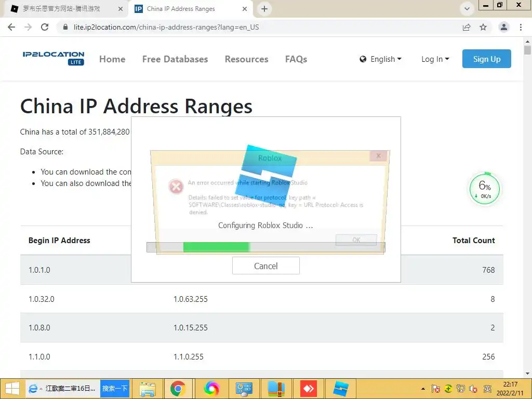
Task: Open the Home nav item
Action: tap(112, 59)
